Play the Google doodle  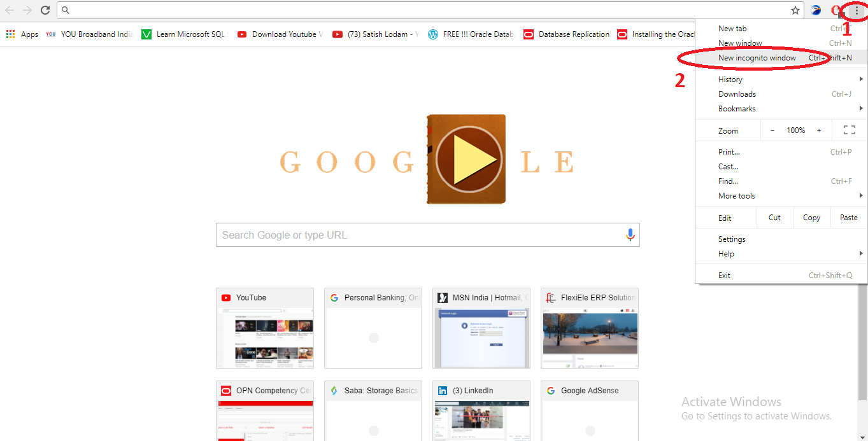(x=468, y=159)
